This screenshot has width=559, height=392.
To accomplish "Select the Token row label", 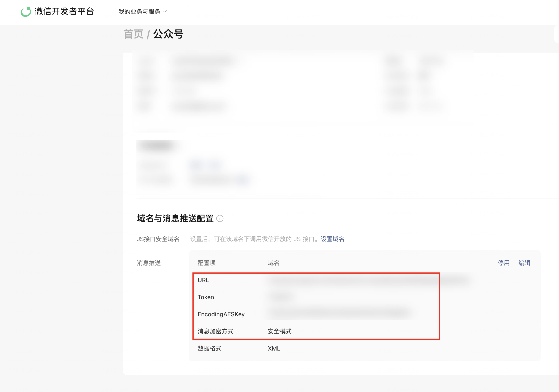I will (206, 297).
